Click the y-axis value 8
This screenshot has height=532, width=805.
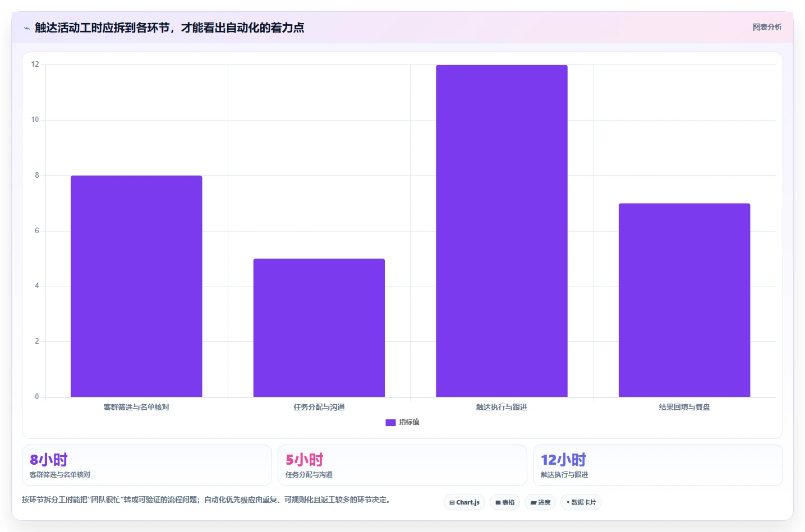[37, 175]
